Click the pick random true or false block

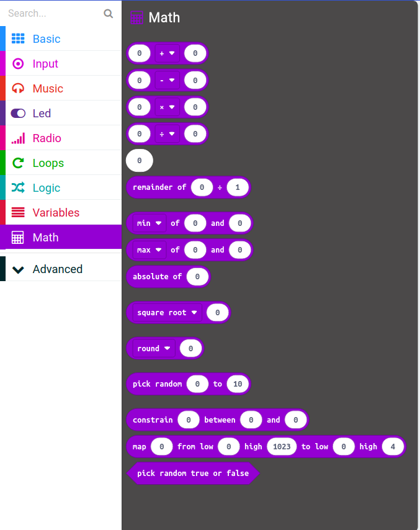(x=192, y=474)
